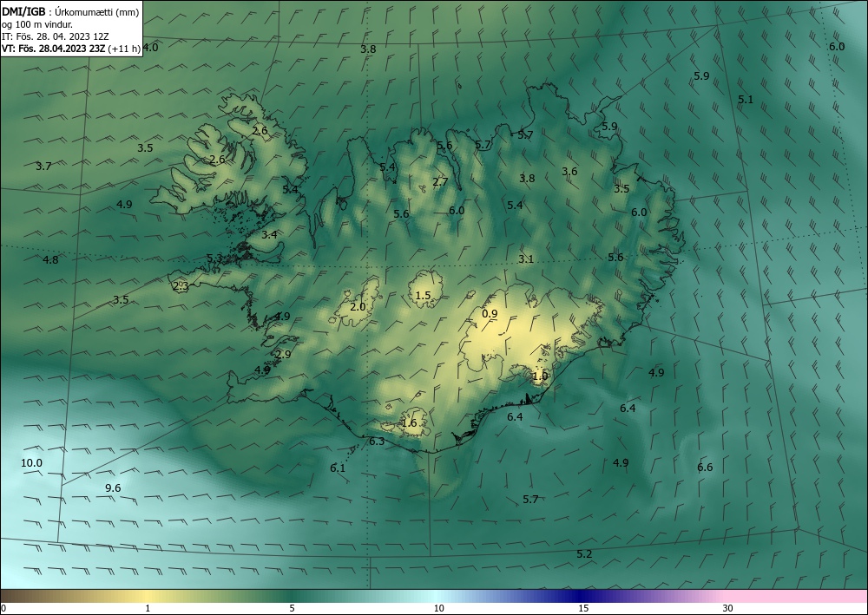Screen dimensions: 868x615
Task: Click the 2.3 value on the map
Action: click(x=181, y=286)
